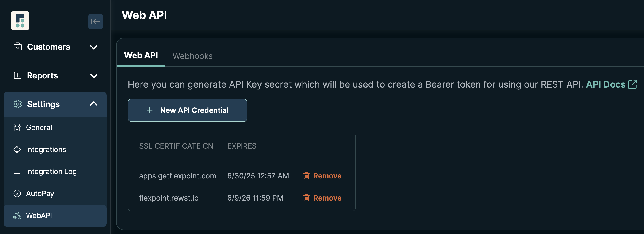The image size is (644, 234).
Task: Click the trash icon for apps.getflexpoint.com
Action: 306,176
